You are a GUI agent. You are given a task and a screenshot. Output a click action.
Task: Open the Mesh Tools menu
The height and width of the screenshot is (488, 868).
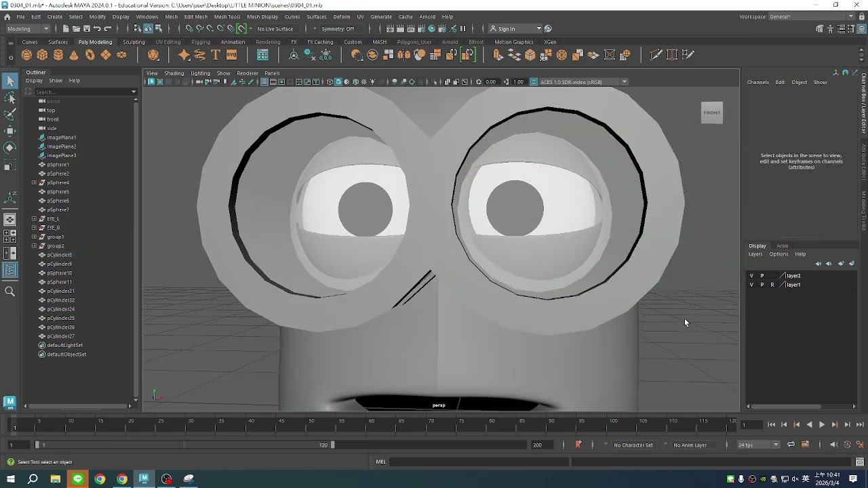[227, 16]
